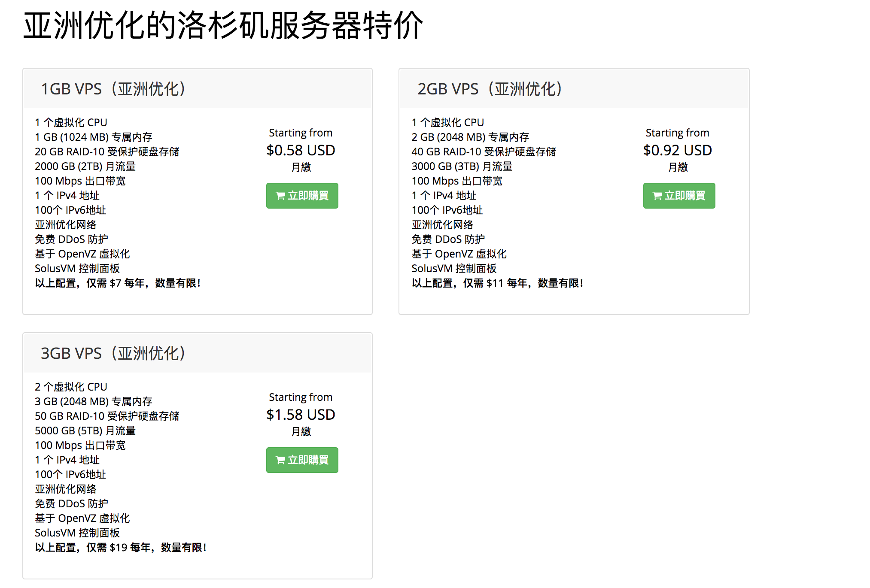This screenshot has height=588, width=870.
Task: Click 2 个虚拟化 CPU line
Action: point(71,387)
